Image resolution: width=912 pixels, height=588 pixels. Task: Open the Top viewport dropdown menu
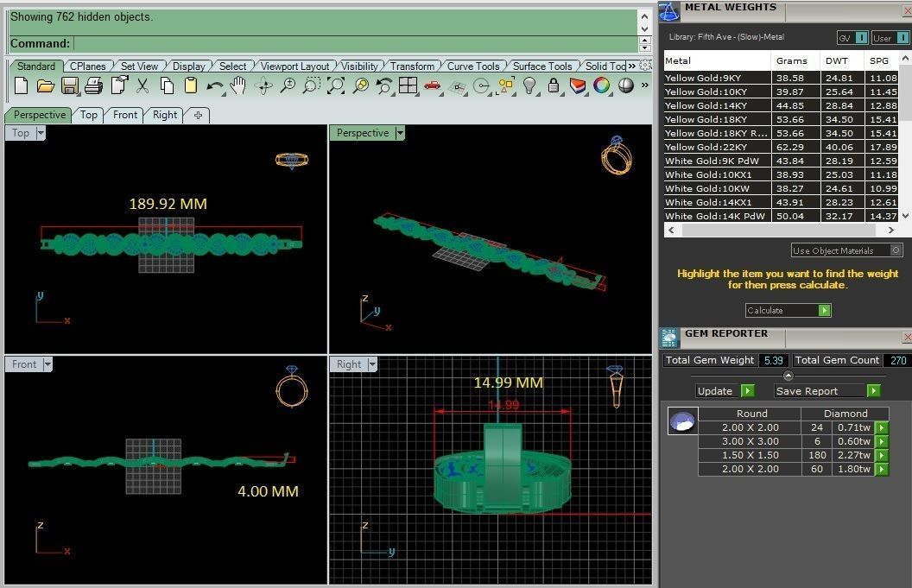point(40,133)
